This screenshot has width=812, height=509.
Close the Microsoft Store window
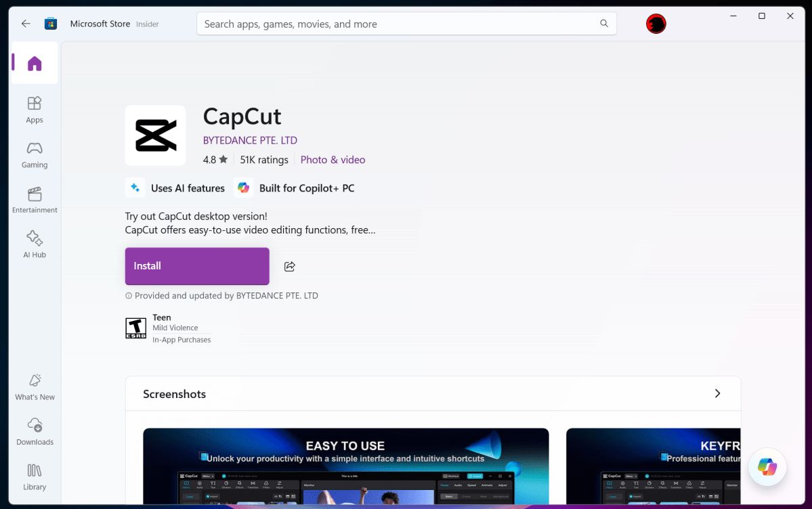pyautogui.click(x=790, y=16)
